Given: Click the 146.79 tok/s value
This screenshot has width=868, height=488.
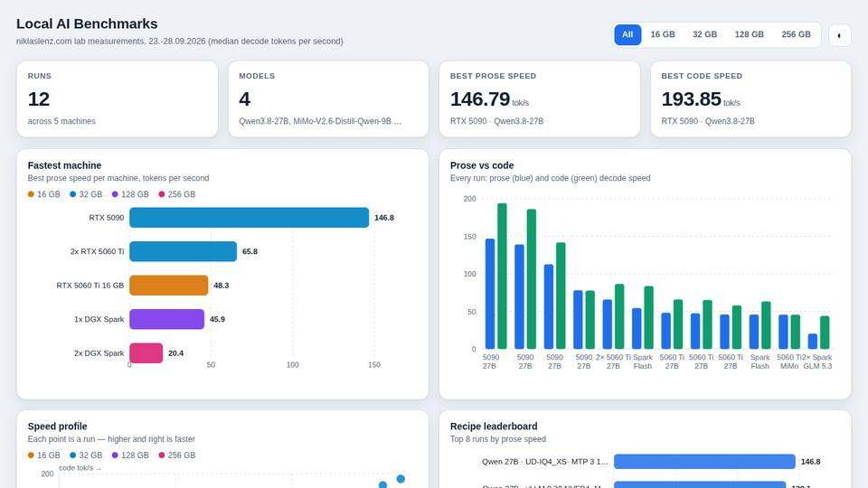Looking at the screenshot, I should coord(489,99).
